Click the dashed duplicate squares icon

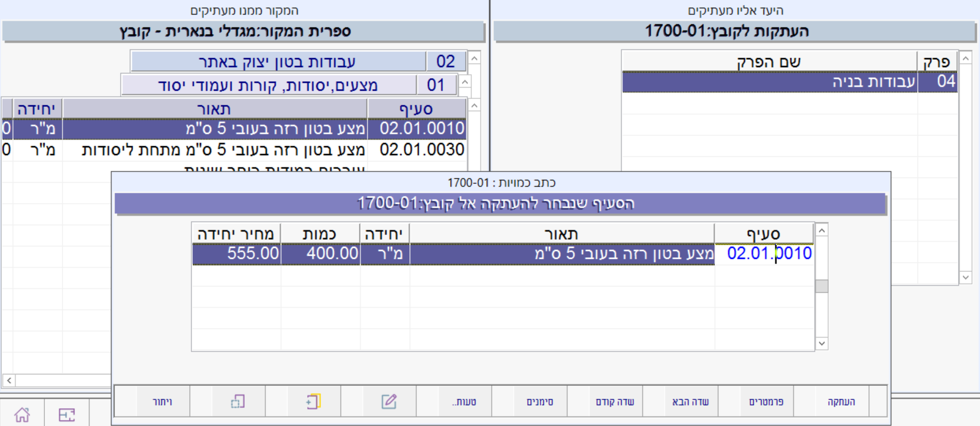click(237, 402)
